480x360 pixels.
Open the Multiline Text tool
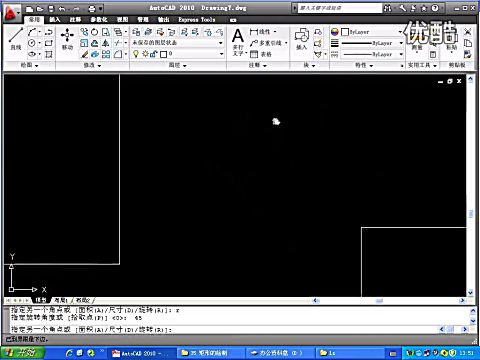click(x=238, y=42)
